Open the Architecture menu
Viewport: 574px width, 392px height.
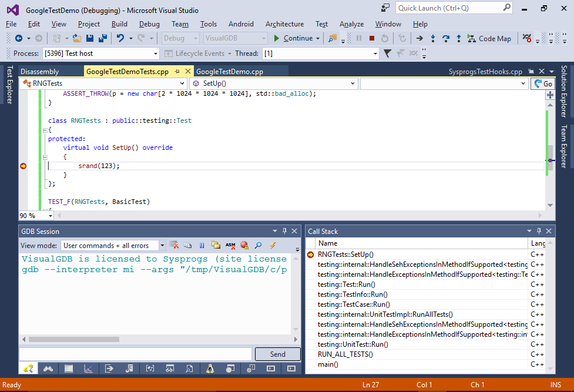coord(285,24)
